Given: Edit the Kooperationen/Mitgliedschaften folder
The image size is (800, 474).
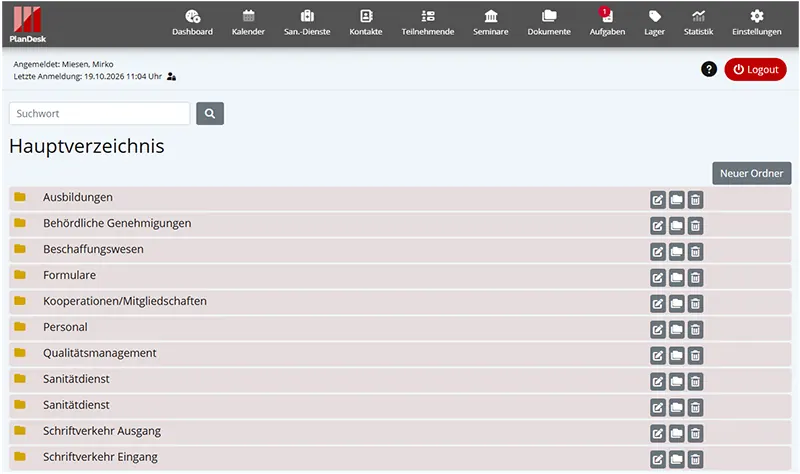Looking at the screenshot, I should pos(658,304).
